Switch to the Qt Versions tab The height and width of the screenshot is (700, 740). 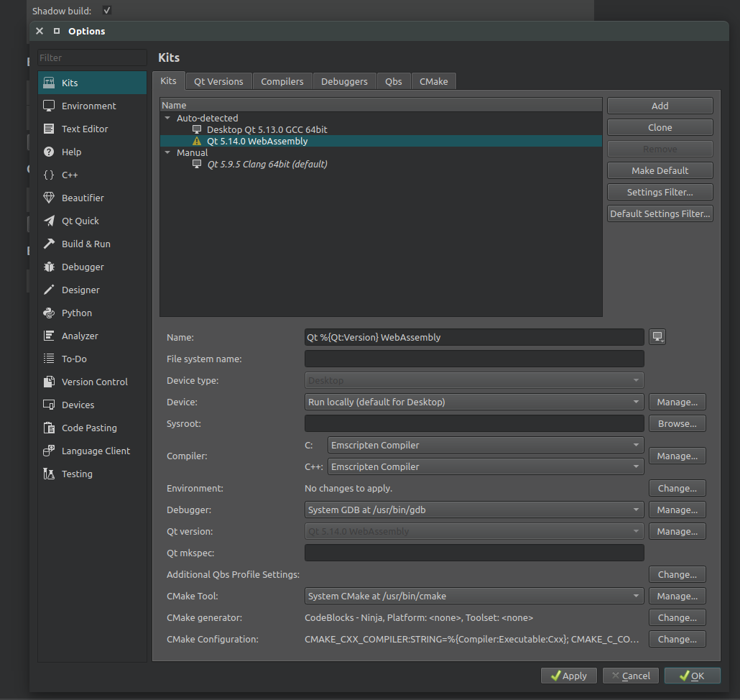[x=218, y=81]
